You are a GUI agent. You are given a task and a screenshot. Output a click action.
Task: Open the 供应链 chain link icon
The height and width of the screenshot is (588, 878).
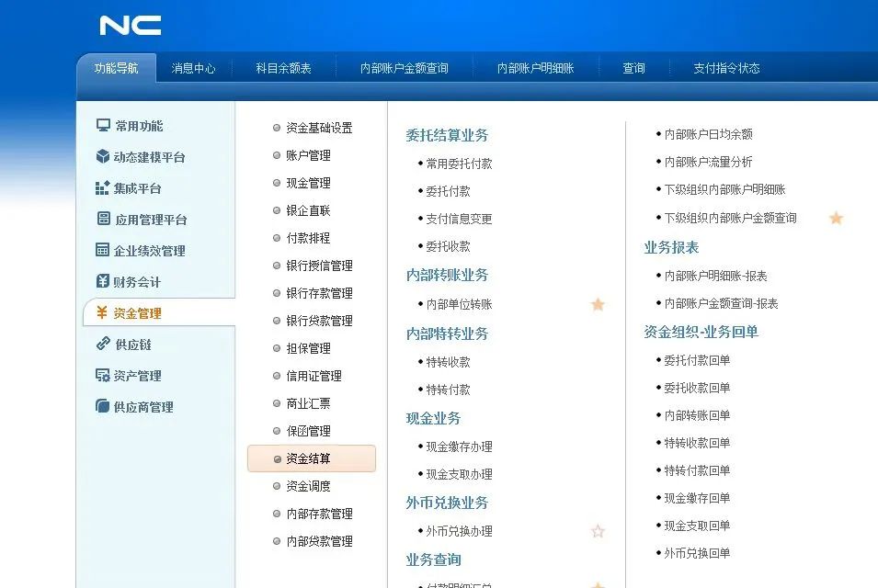pos(103,345)
